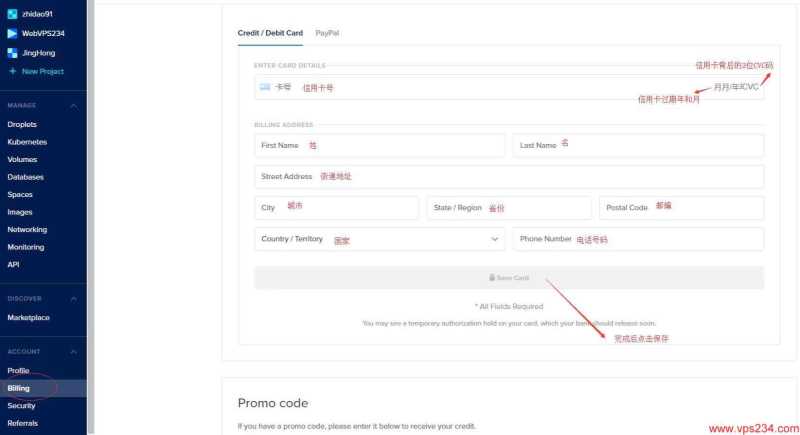Switch to the Credit / Debit Card tab
Image resolution: width=800 pixels, height=435 pixels.
[x=270, y=33]
